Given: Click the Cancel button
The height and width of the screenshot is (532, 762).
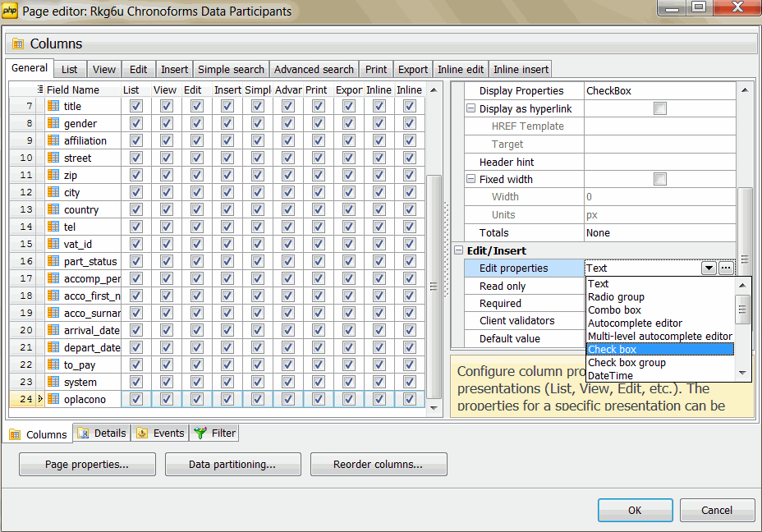Looking at the screenshot, I should 717,510.
